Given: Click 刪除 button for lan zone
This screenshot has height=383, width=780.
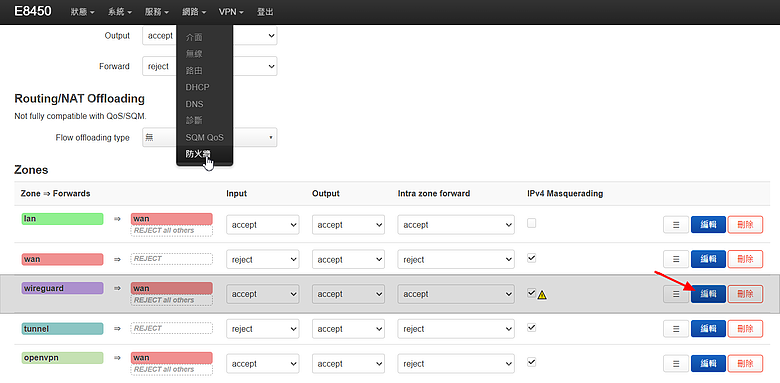Looking at the screenshot, I should point(745,225).
